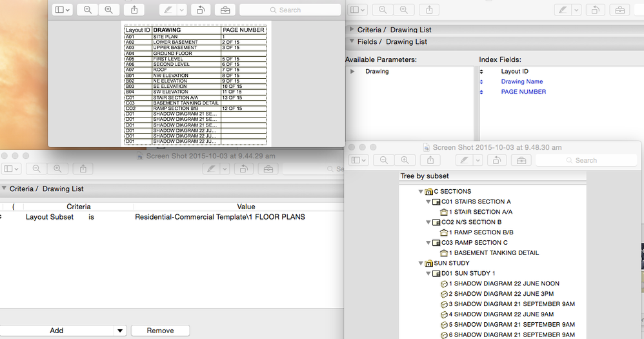Show the markup toolbox in the front drawing-table window
Screen dimensions: 644x339
225,10
